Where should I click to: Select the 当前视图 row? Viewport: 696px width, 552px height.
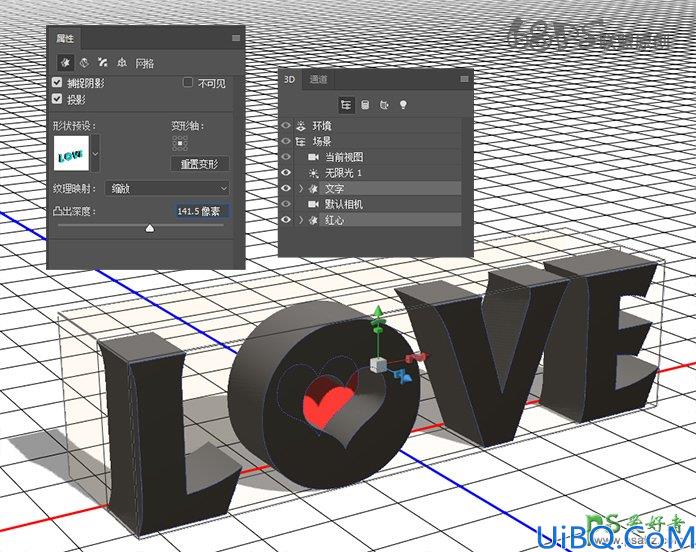tap(371, 157)
